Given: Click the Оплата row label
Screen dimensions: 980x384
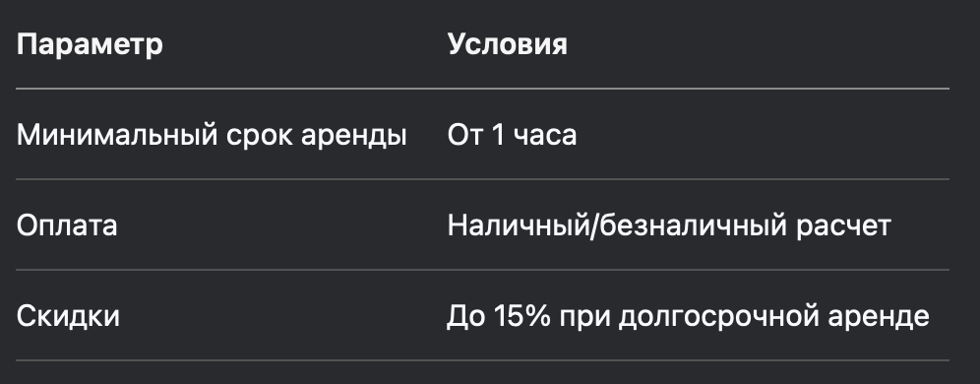Looking at the screenshot, I should pos(66,225).
